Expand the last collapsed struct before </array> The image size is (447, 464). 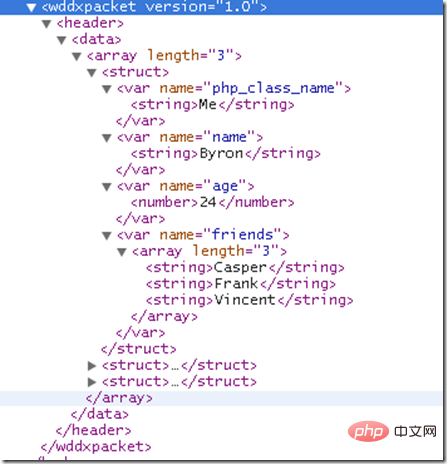point(92,382)
